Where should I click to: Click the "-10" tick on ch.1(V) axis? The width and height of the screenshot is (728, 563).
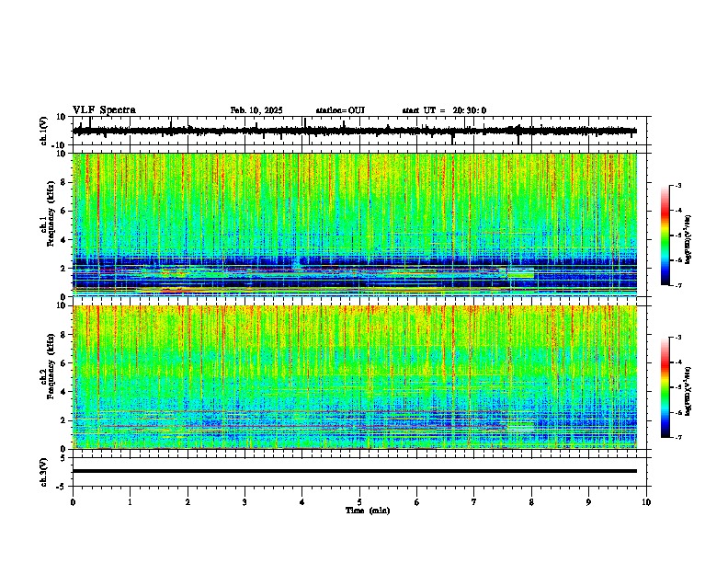(60, 145)
